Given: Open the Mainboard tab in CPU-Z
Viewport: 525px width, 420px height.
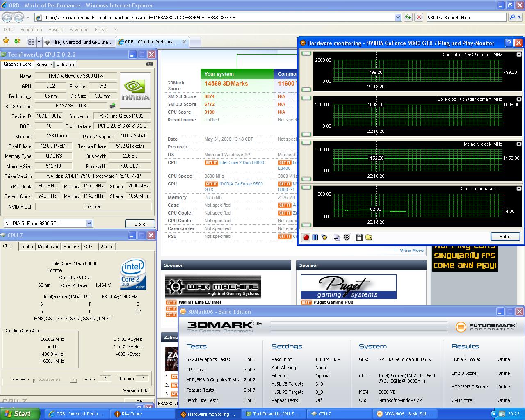Looking at the screenshot, I should click(48, 247).
